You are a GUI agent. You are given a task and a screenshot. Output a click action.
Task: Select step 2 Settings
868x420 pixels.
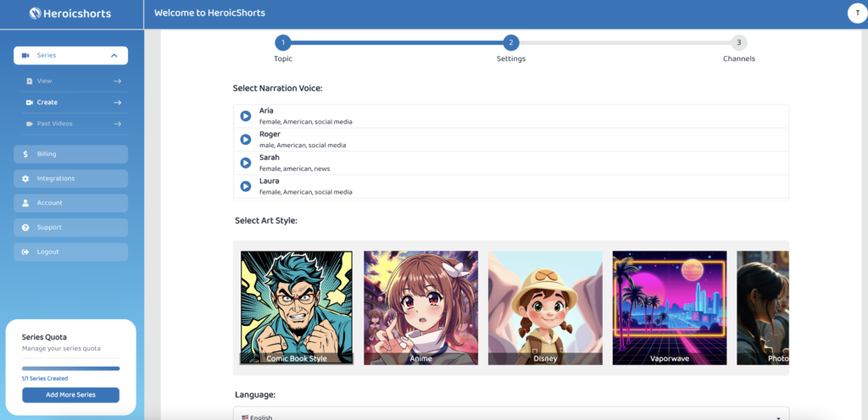click(511, 42)
